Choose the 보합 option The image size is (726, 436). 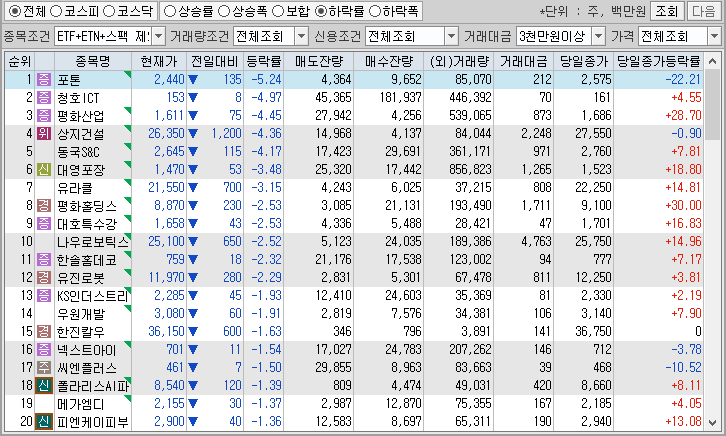[278, 11]
